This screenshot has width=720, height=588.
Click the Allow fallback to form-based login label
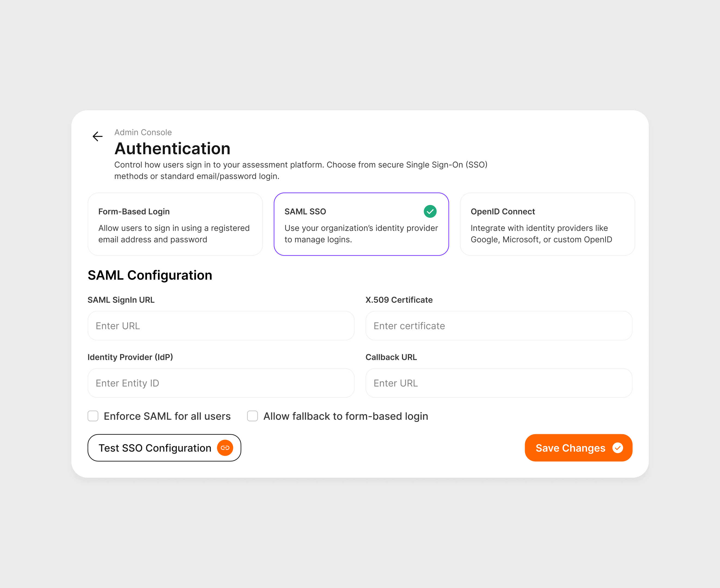point(346,416)
